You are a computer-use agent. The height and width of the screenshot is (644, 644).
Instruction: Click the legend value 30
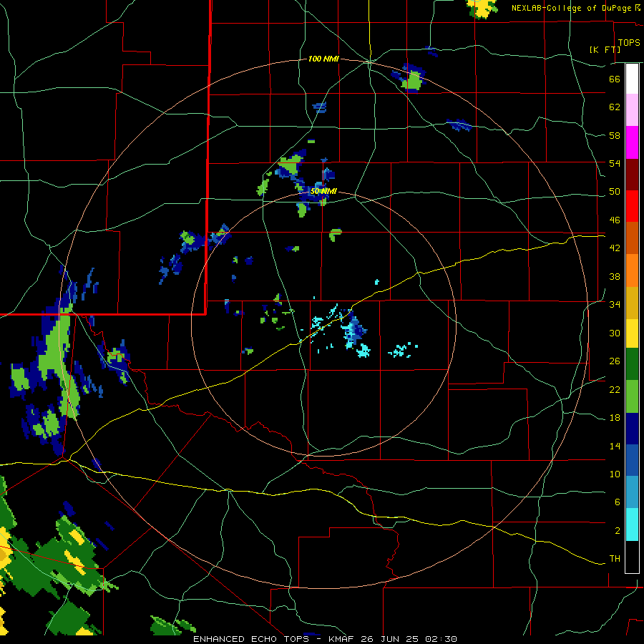[615, 333]
